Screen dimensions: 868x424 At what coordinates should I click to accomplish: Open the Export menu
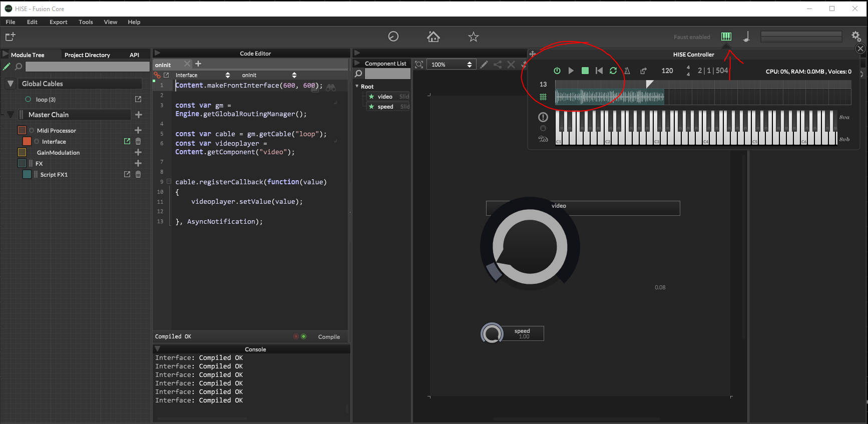click(59, 22)
